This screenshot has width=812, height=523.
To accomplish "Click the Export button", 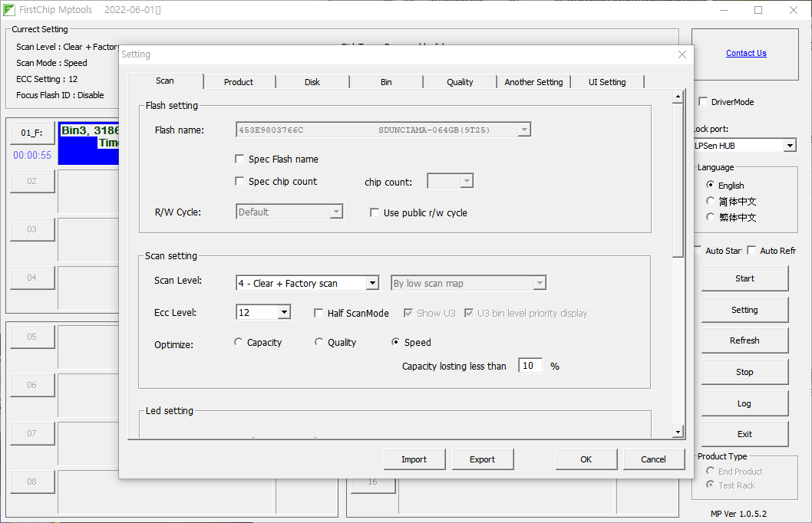I will (x=483, y=459).
